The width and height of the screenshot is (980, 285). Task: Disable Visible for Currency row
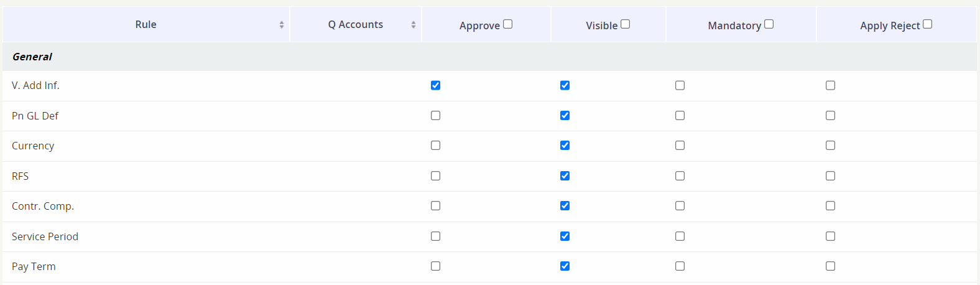[565, 146]
